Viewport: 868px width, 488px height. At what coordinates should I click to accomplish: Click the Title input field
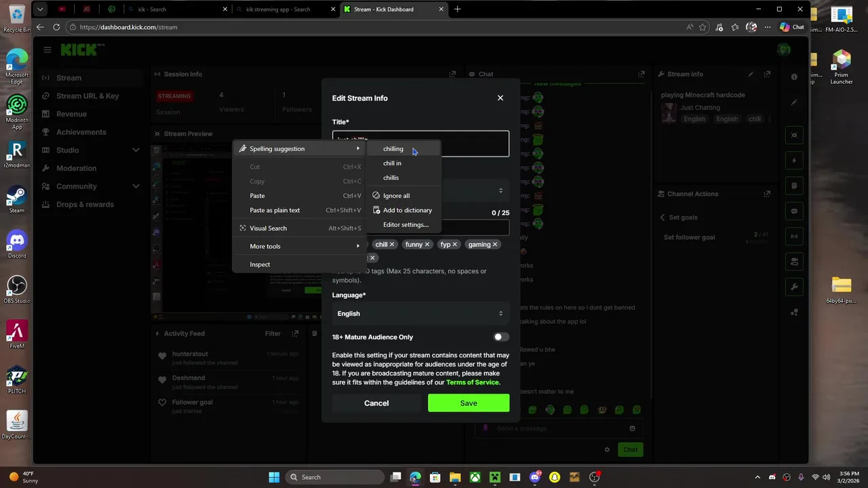[420, 143]
